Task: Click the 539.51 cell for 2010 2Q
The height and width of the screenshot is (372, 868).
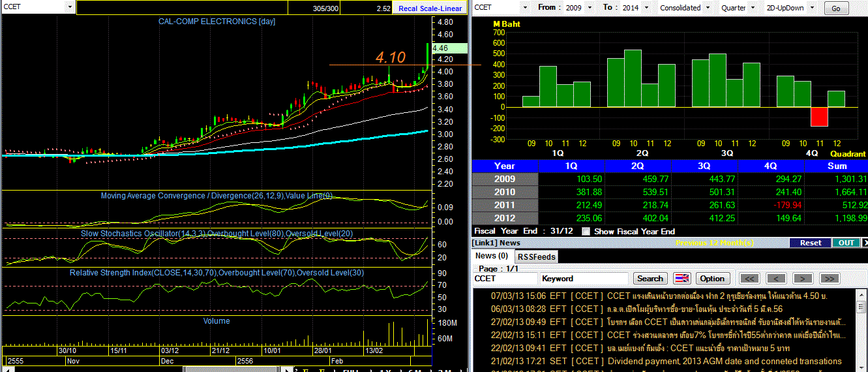Action: coord(637,192)
